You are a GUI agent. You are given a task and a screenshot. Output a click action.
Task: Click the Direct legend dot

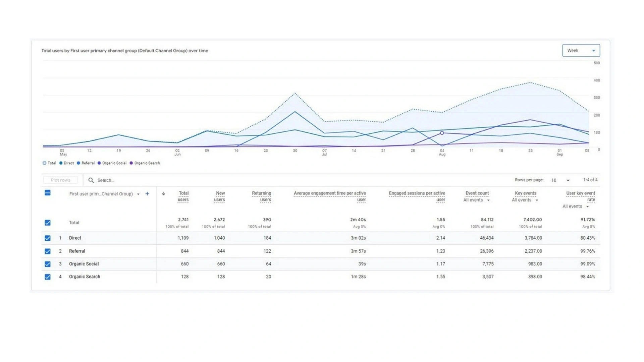tap(61, 163)
